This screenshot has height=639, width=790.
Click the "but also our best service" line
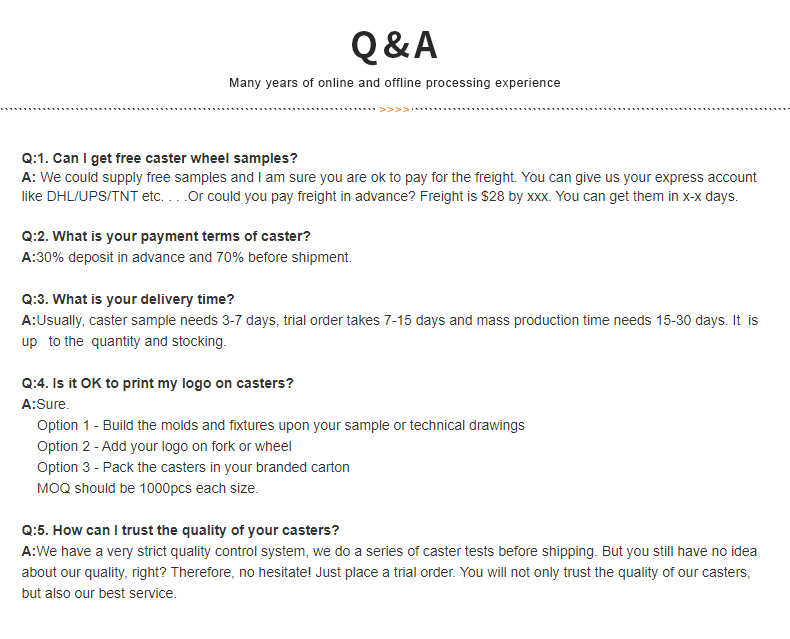(99, 593)
